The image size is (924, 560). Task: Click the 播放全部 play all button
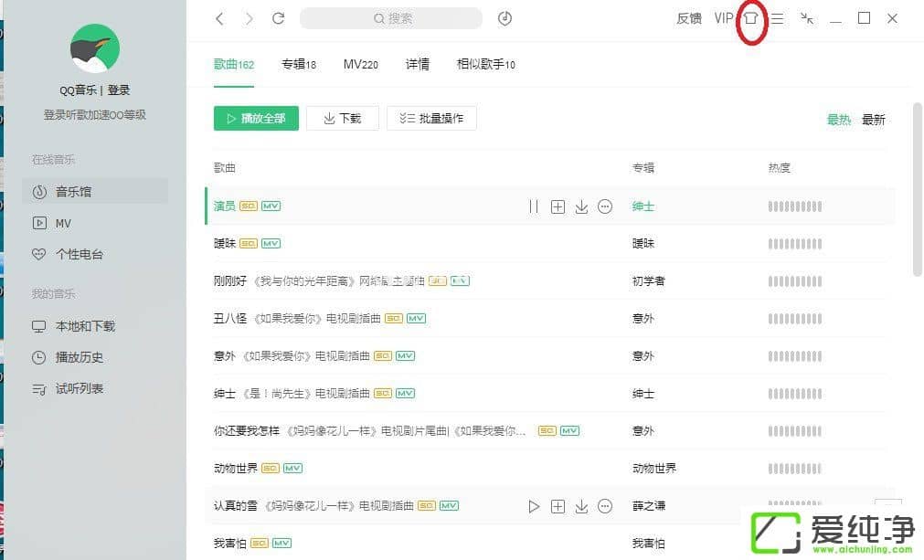coord(255,118)
